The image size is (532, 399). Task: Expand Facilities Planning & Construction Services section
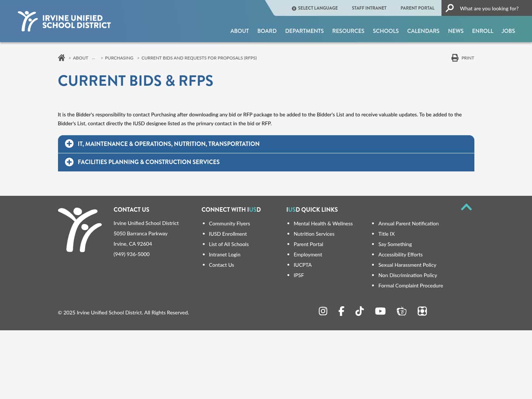149,162
